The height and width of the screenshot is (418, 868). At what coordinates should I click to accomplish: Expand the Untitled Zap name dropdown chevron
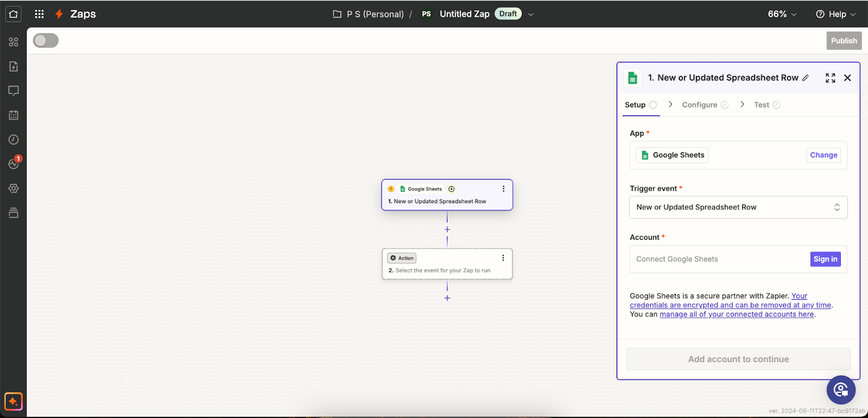pos(531,15)
